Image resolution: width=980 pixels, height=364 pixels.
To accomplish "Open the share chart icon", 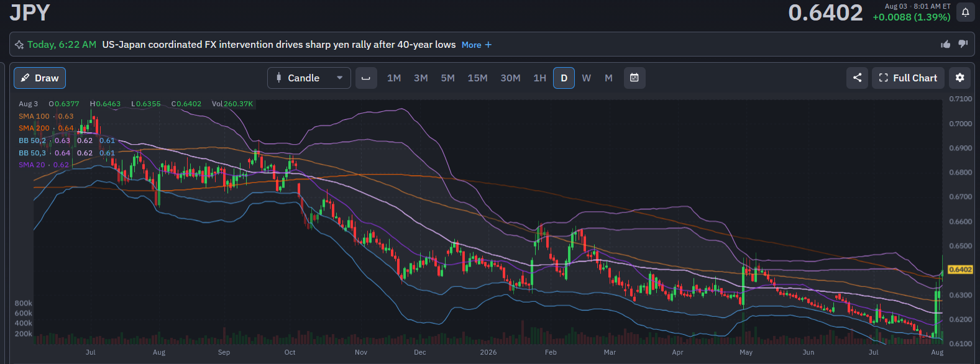I will (x=857, y=78).
